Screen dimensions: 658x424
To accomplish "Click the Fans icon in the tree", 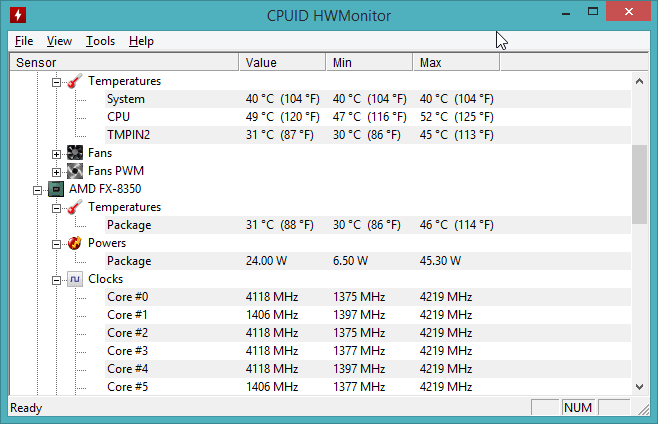I will click(75, 153).
